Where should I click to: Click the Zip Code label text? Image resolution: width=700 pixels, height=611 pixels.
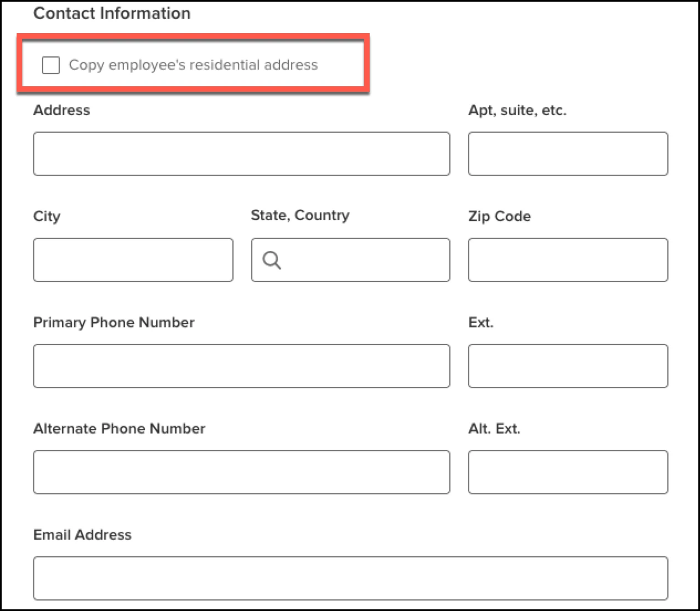coord(500,216)
